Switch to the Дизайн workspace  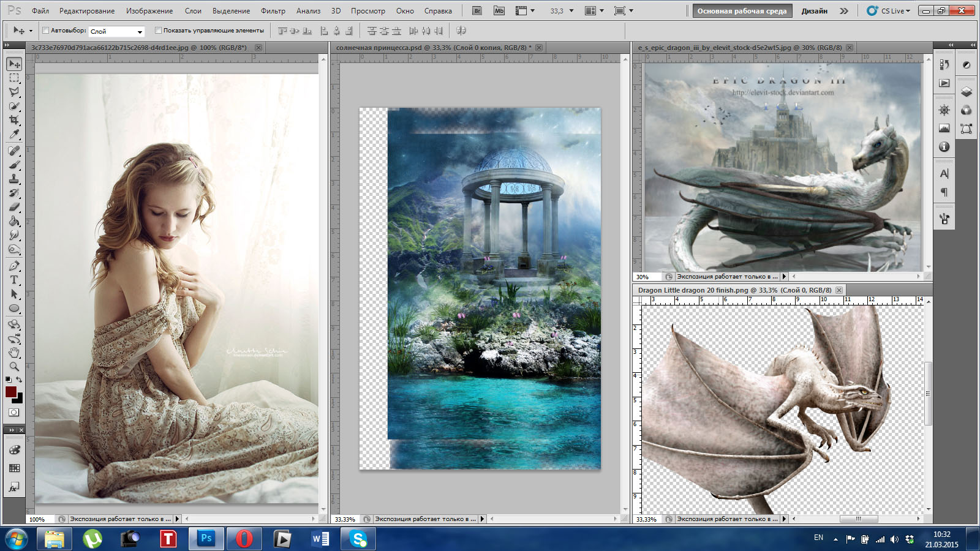(814, 11)
